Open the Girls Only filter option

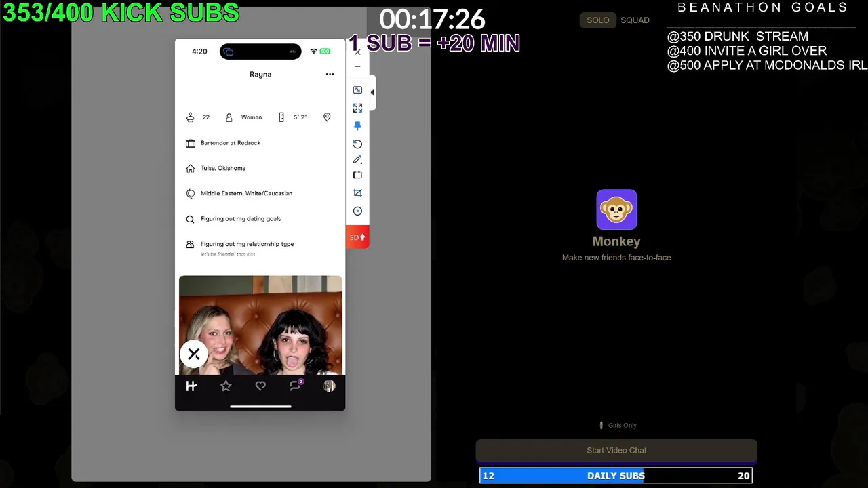[618, 426]
